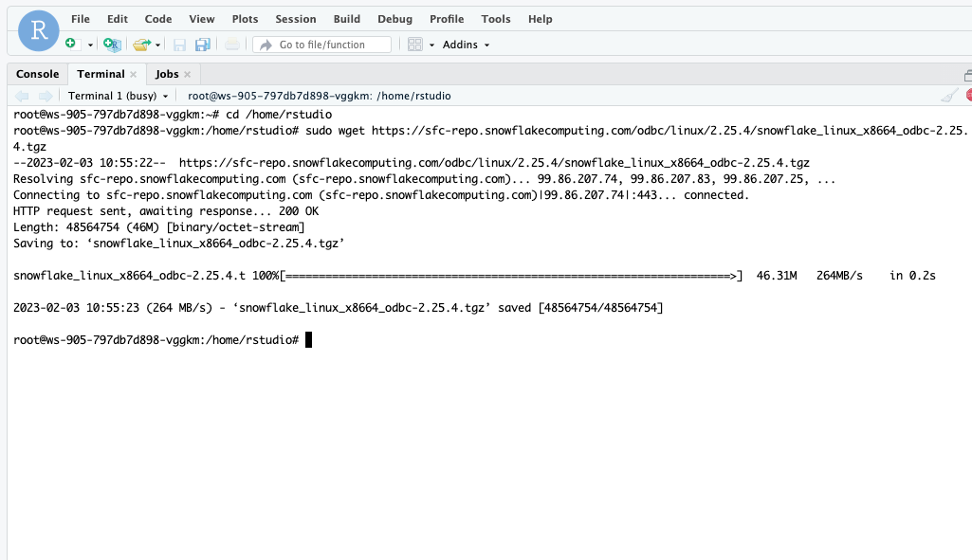The image size is (972, 560).
Task: Expand the panes layout dropdown arrow
Action: 431,45
